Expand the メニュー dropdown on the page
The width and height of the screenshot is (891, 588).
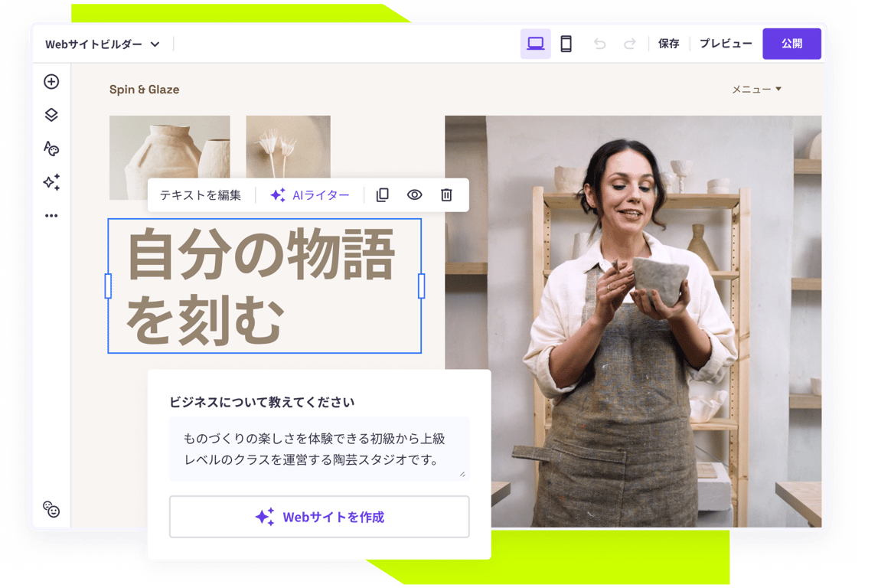756,89
